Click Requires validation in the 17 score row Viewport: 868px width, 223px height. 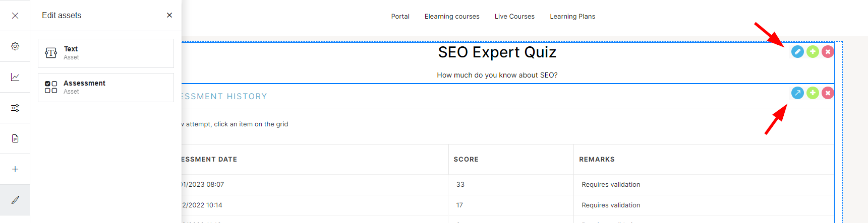click(x=611, y=205)
